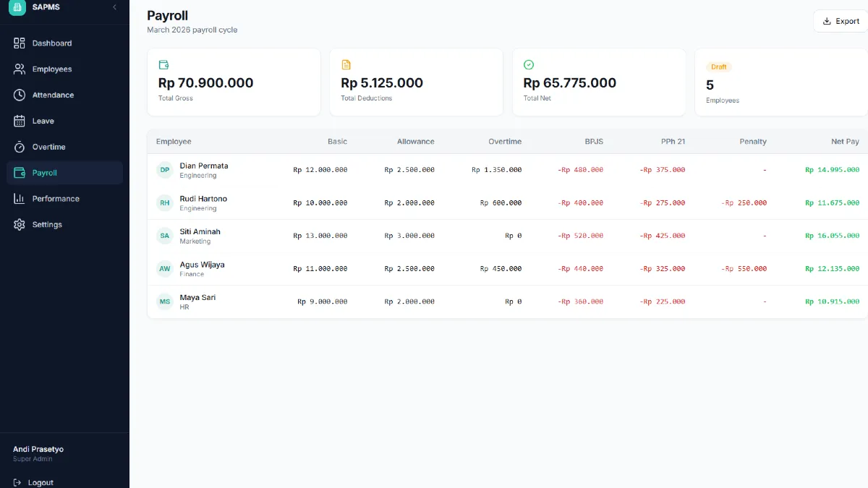Viewport: 868px width, 488px height.
Task: Select the name Agus Wijaya
Action: tap(203, 265)
